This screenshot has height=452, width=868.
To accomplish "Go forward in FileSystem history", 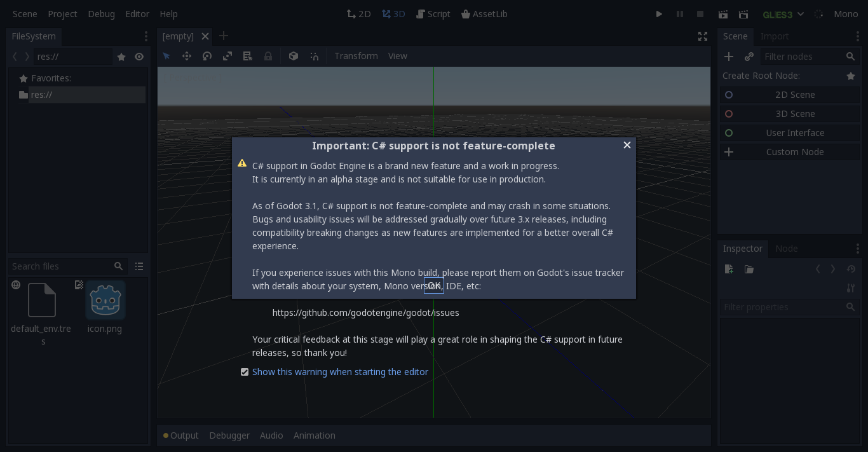I will (27, 57).
